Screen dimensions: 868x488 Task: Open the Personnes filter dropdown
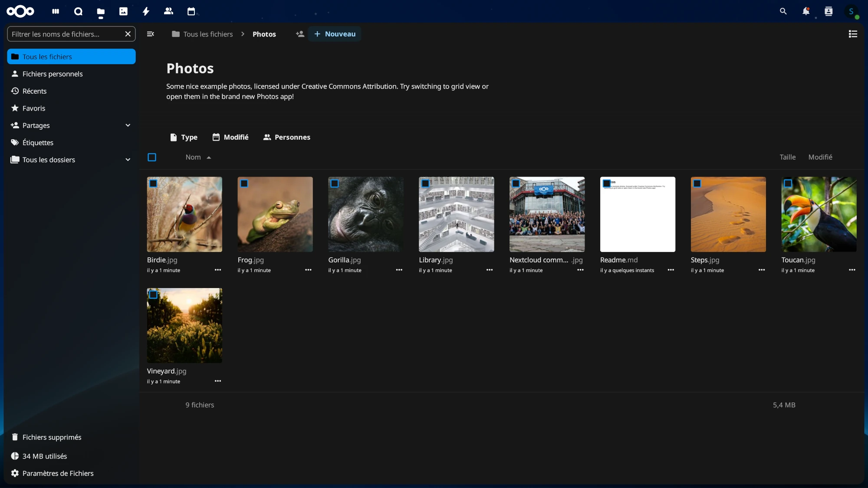click(x=286, y=137)
